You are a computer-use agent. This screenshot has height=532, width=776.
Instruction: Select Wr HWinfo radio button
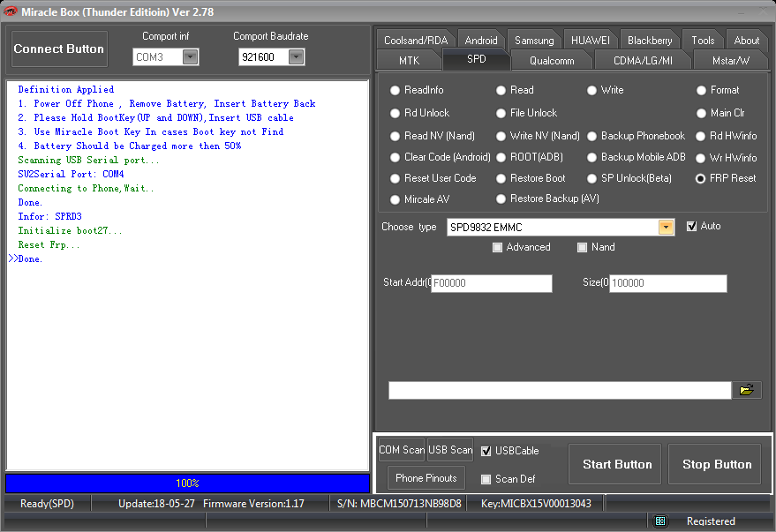pyautogui.click(x=700, y=158)
